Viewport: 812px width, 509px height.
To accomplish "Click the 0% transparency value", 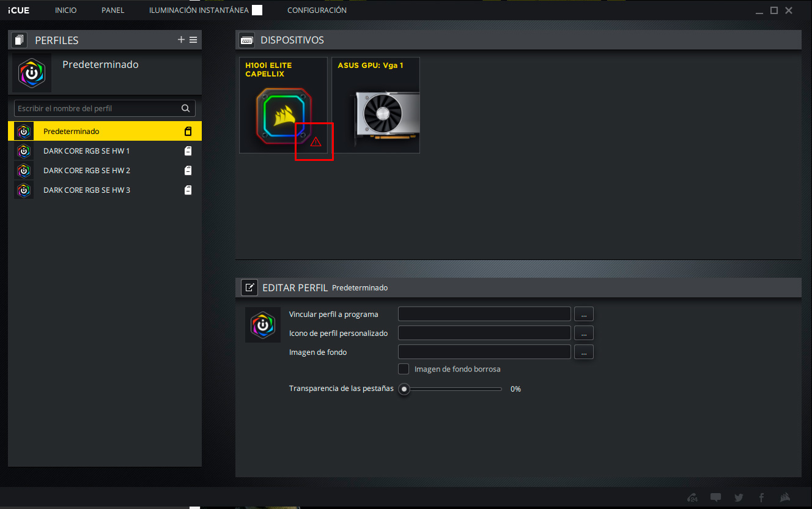I will [x=515, y=389].
